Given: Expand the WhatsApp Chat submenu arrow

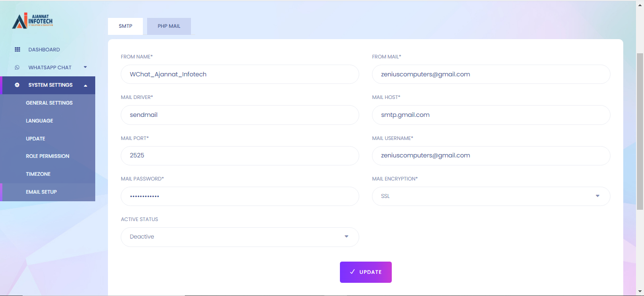Looking at the screenshot, I should (x=85, y=67).
